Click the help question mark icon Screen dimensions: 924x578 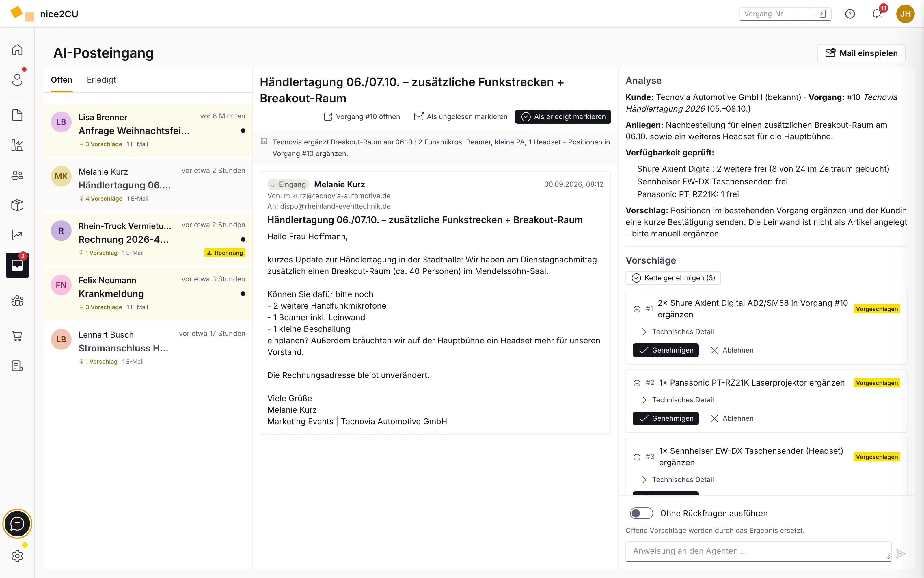click(x=850, y=14)
